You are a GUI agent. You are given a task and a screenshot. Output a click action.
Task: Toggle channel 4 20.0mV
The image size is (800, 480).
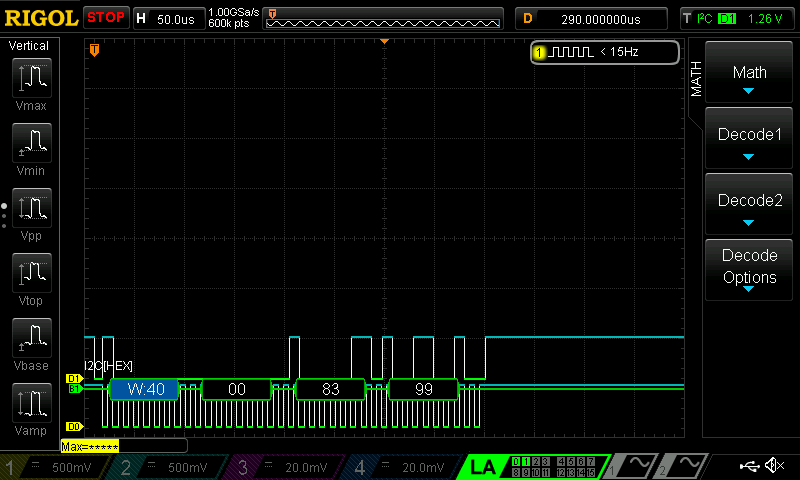tap(404, 467)
